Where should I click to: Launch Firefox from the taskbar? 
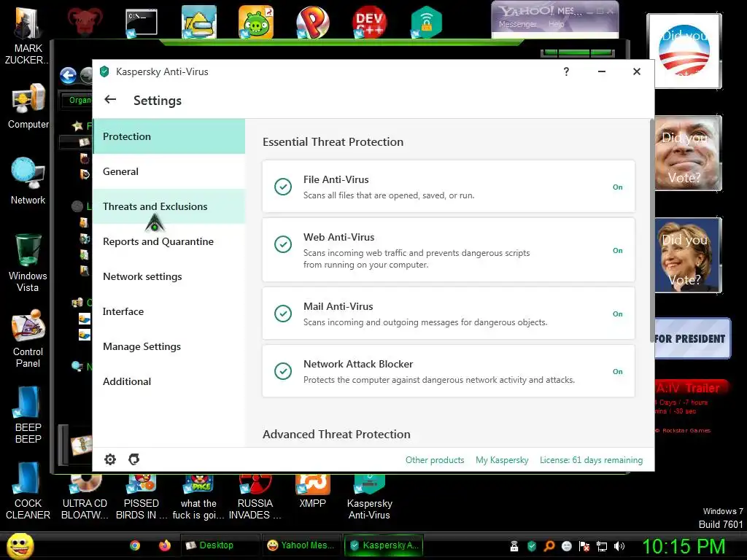(165, 545)
